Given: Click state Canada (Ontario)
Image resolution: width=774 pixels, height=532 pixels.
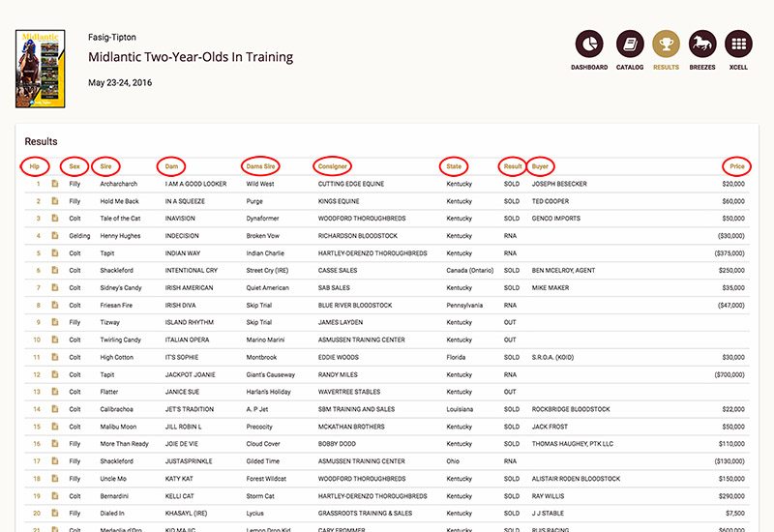Looking at the screenshot, I should pyautogui.click(x=470, y=271).
